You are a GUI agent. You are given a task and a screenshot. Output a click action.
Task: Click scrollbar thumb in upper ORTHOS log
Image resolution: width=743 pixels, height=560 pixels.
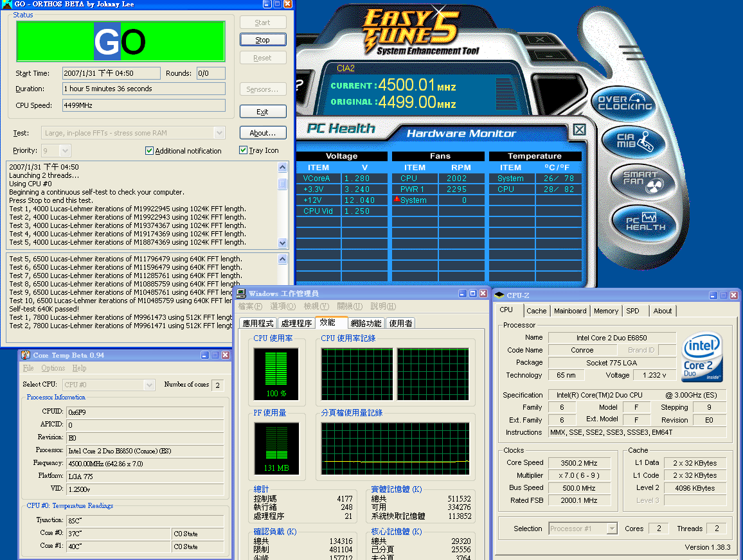click(x=282, y=183)
